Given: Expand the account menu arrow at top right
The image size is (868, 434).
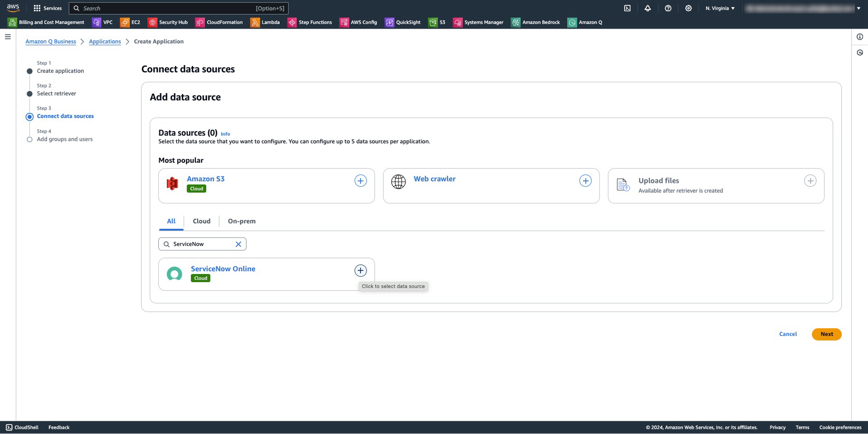Looking at the screenshot, I should (858, 8).
